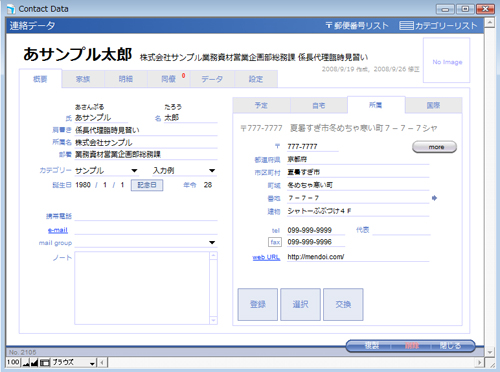Click the title field 係長代理臨時見習い
The image size is (500, 372).
[146, 130]
